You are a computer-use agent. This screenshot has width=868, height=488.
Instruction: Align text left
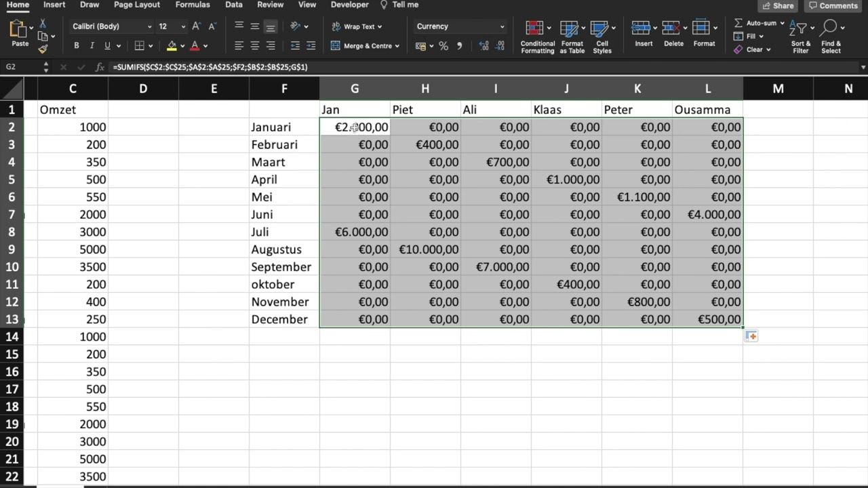coord(239,46)
